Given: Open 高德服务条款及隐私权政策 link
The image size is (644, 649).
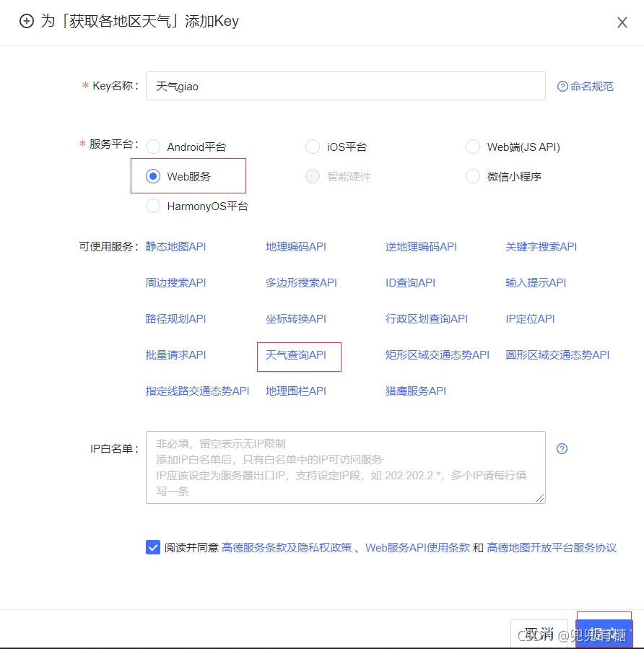Looking at the screenshot, I should (287, 548).
